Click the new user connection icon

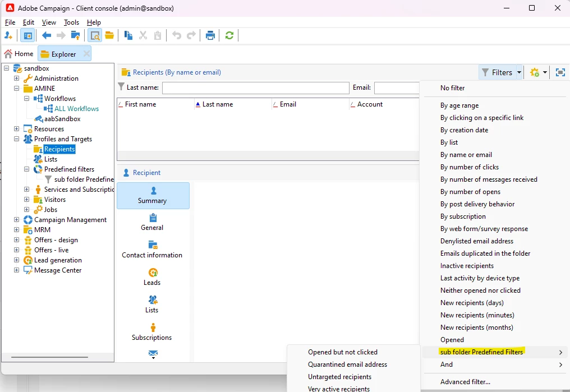click(8, 35)
